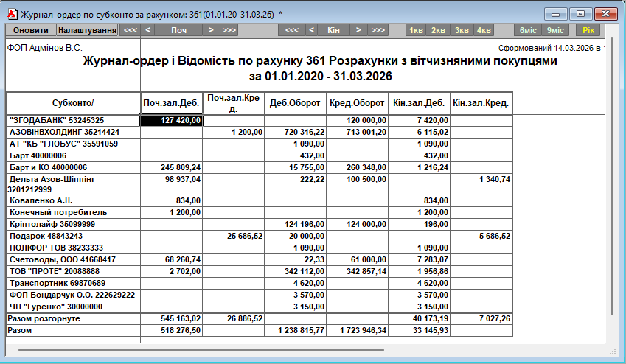The image size is (626, 364).
Task: Click the Поч start period label
Action: (179, 30)
